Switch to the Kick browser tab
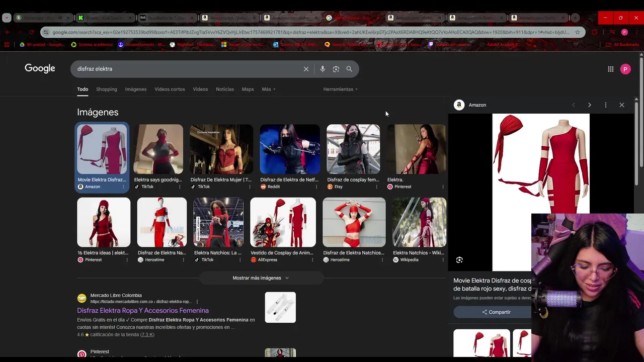The width and height of the screenshot is (644, 362). click(x=105, y=18)
